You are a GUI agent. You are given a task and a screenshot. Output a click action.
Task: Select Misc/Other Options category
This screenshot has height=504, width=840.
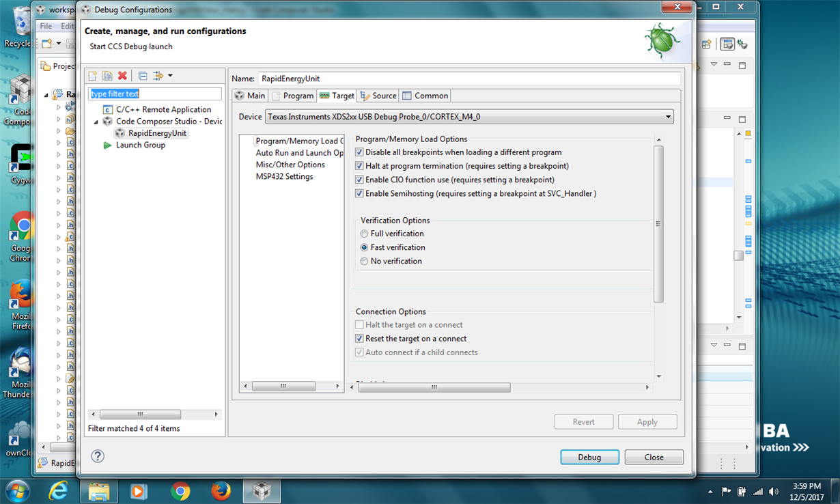(x=290, y=165)
